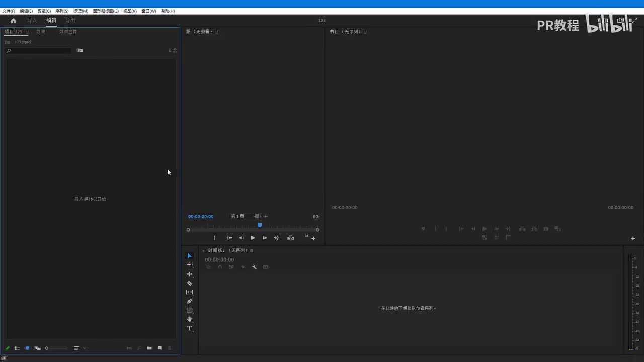Switch the Project panel to List View
This screenshot has width=644, height=362.
point(17,348)
